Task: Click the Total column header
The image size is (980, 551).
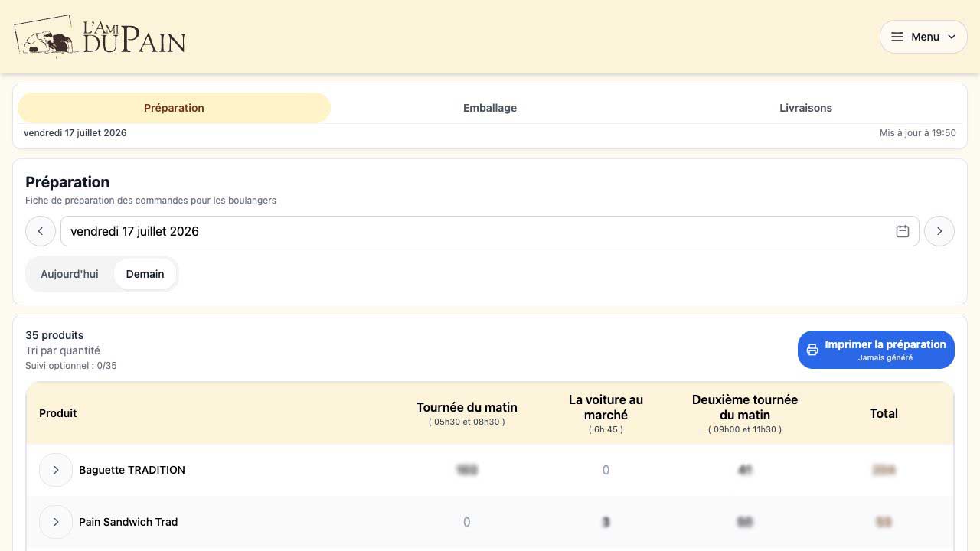Action: coord(884,413)
